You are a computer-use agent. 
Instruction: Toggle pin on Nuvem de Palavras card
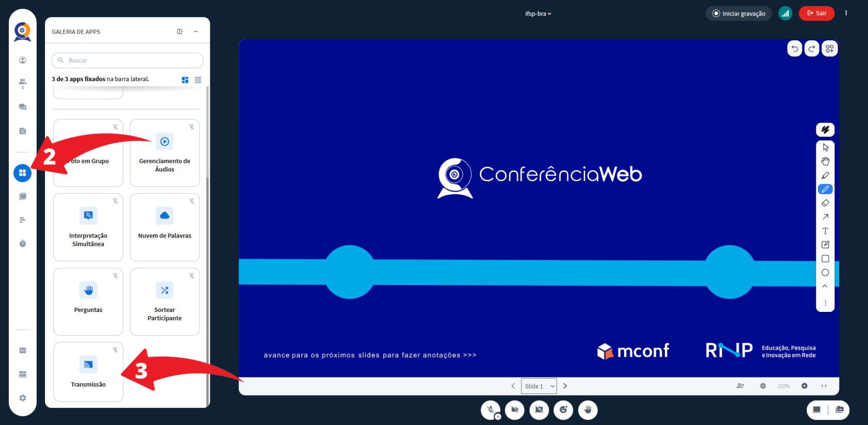[x=192, y=201]
